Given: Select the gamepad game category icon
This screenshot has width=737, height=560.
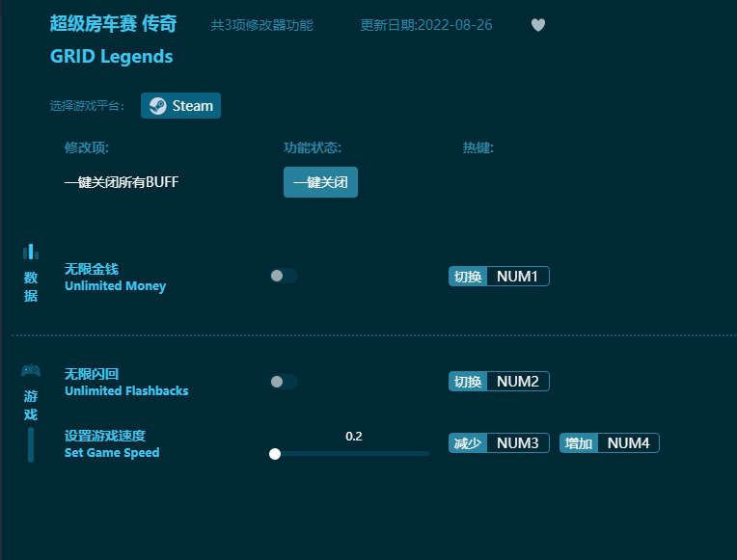Looking at the screenshot, I should [x=31, y=371].
